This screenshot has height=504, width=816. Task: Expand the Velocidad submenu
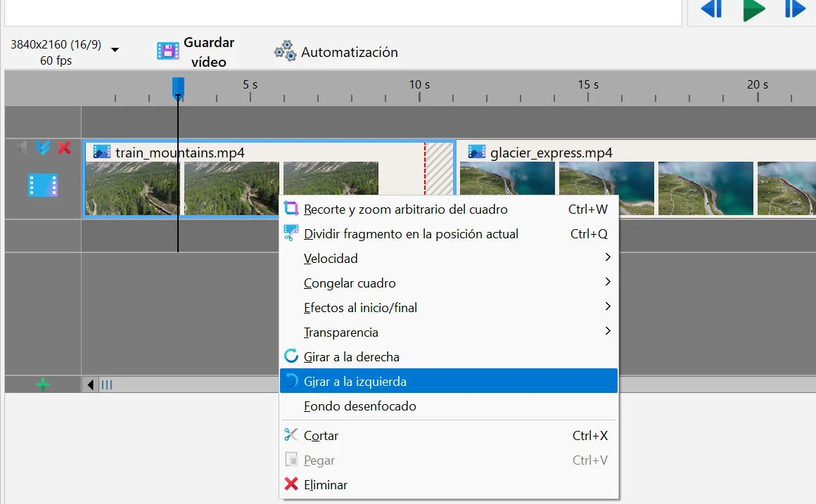pos(449,258)
